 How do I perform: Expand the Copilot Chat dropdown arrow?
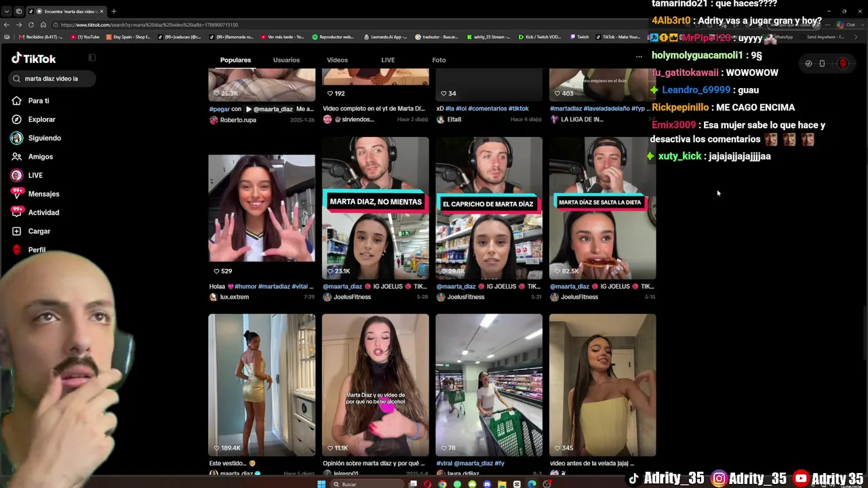(861, 25)
